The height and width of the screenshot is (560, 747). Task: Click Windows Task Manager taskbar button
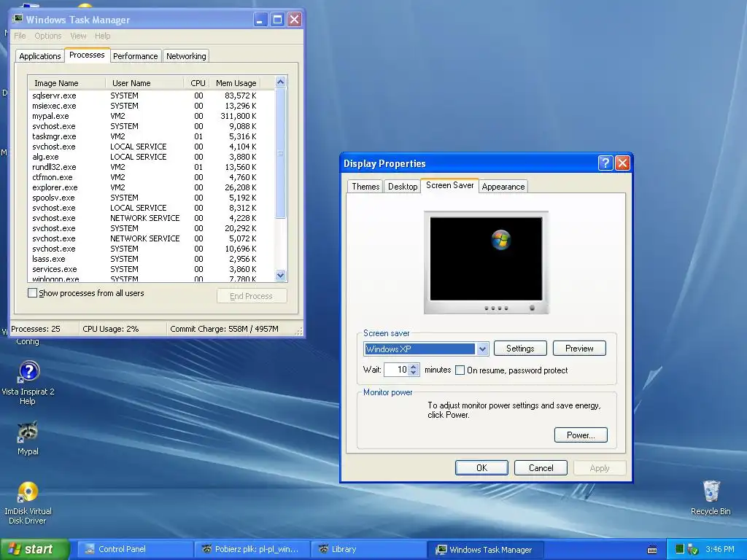pyautogui.click(x=485, y=550)
